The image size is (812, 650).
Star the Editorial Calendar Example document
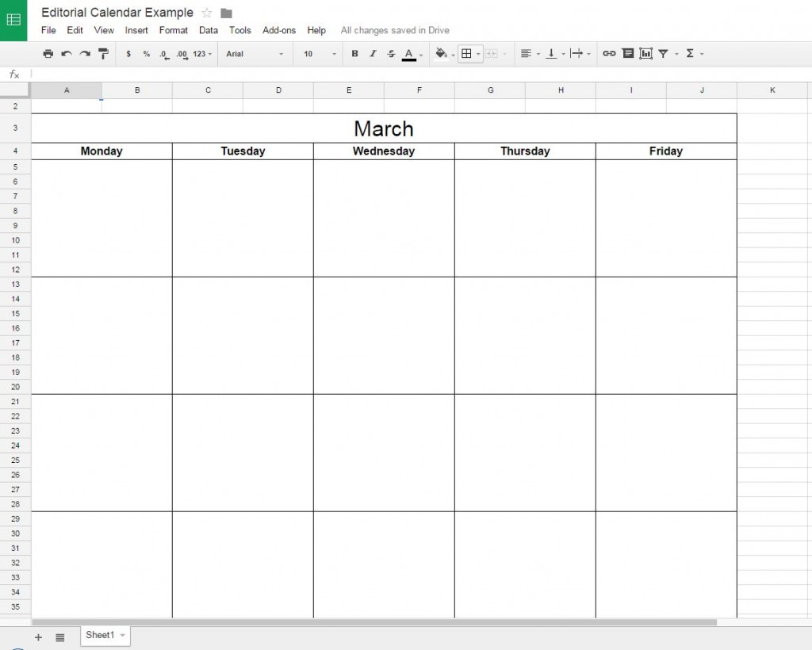point(206,13)
